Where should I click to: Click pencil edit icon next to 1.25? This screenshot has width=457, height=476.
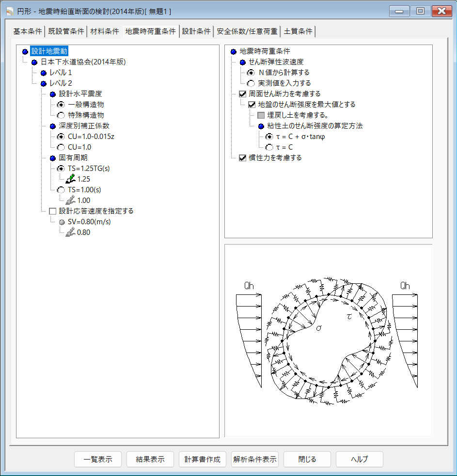pos(70,179)
